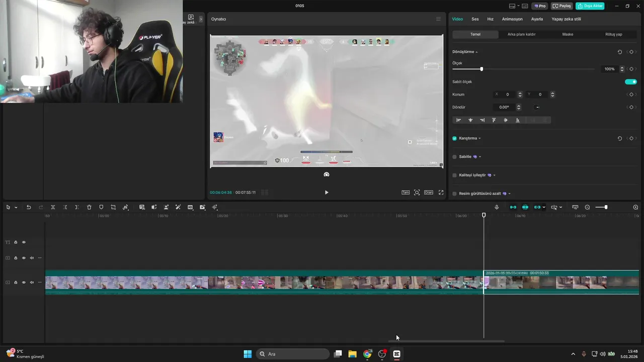Enable Kaliteyi iyileştir checkbox
Viewport: 644px width, 362px height.
point(454,175)
